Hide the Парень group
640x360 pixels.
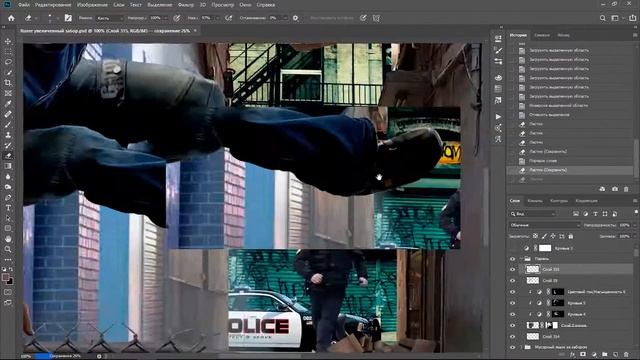tap(513, 259)
